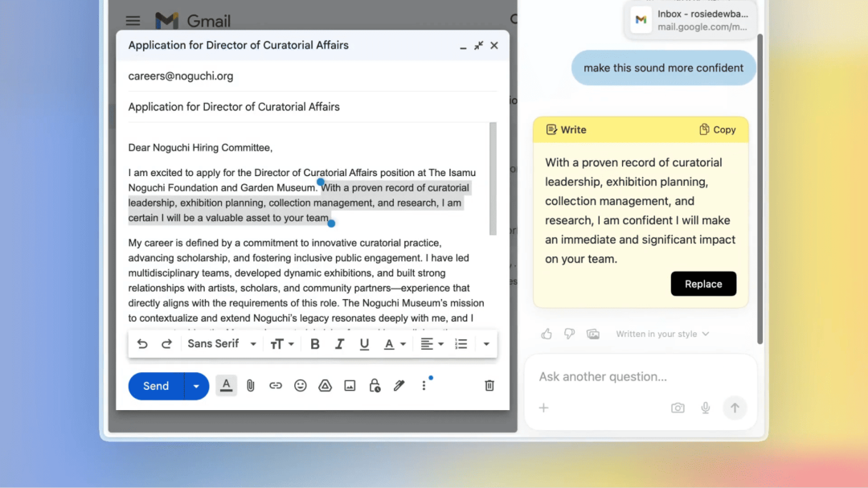Viewport: 868px width, 488px height.
Task: Click the feedback image icon beside thumbs
Action: [x=593, y=334]
